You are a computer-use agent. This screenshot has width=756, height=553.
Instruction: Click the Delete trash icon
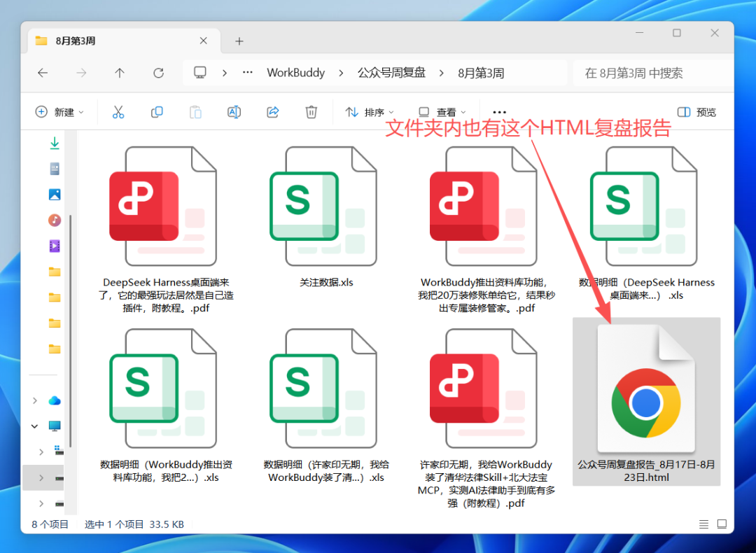(311, 112)
